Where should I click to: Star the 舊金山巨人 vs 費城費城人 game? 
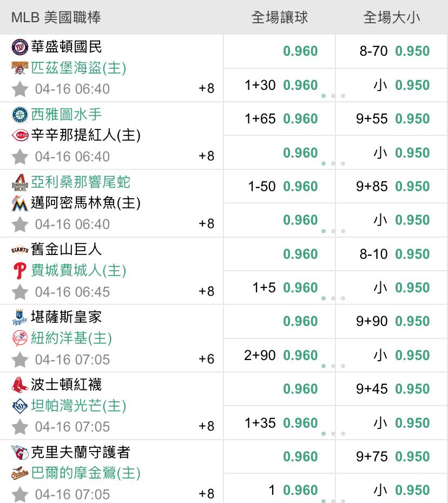point(20,292)
